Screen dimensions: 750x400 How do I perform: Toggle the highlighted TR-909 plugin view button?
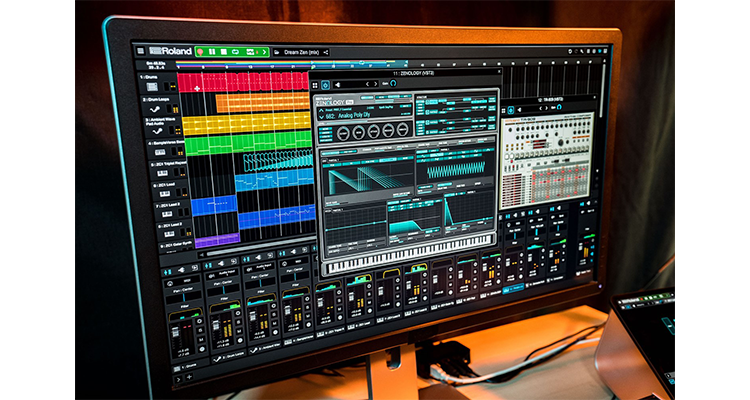click(510, 110)
